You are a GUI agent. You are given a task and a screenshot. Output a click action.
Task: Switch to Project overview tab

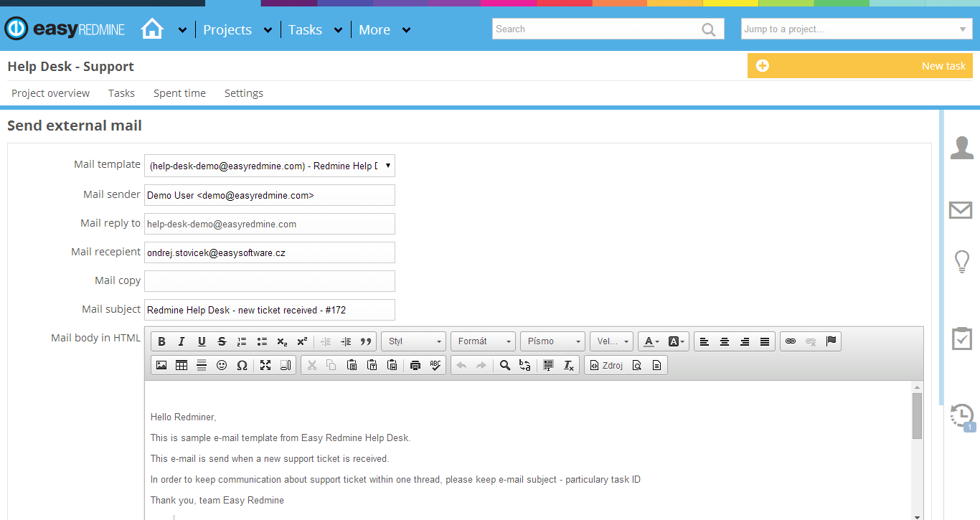coord(50,93)
